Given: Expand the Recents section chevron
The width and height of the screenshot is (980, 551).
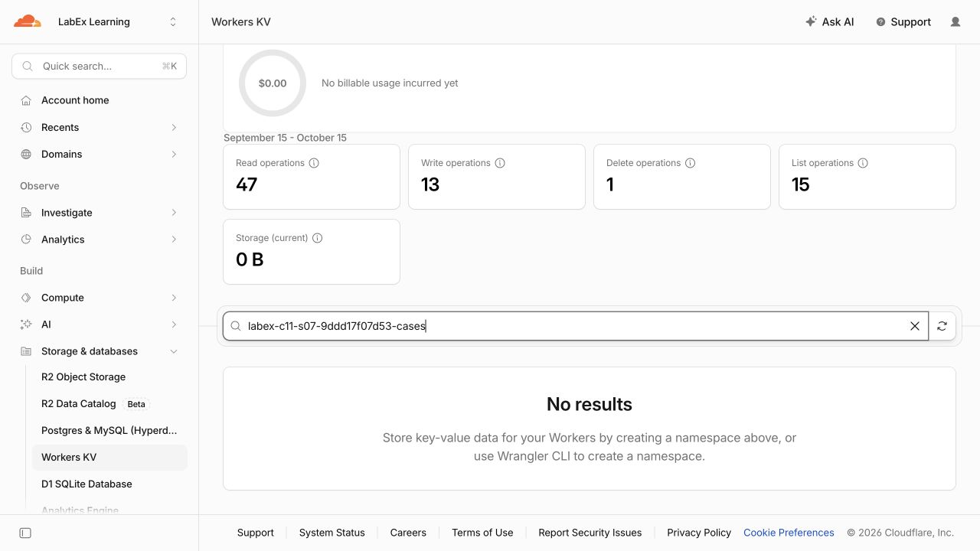Looking at the screenshot, I should coord(174,127).
